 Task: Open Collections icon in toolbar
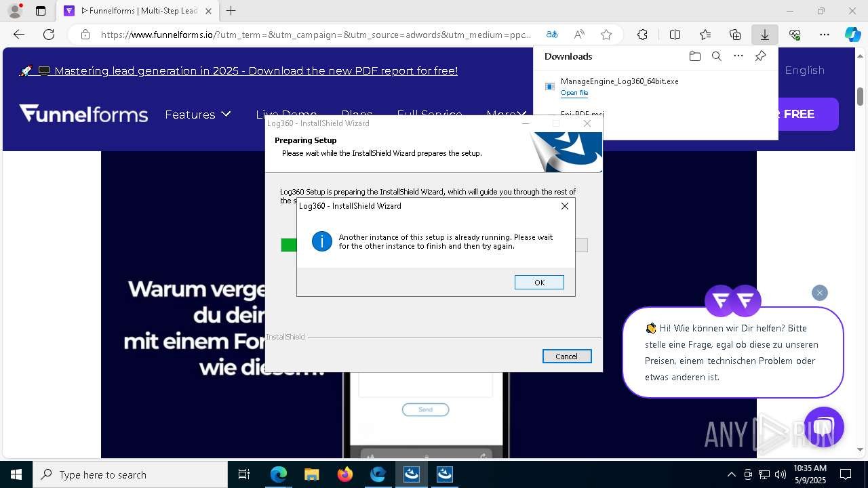735,35
